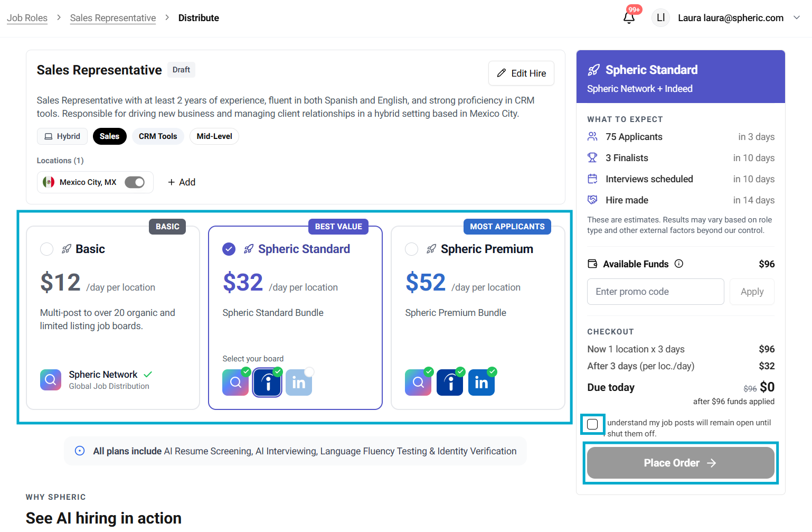The height and width of the screenshot is (532, 812).
Task: Go to Job Roles breadcrumb
Action: coord(27,18)
